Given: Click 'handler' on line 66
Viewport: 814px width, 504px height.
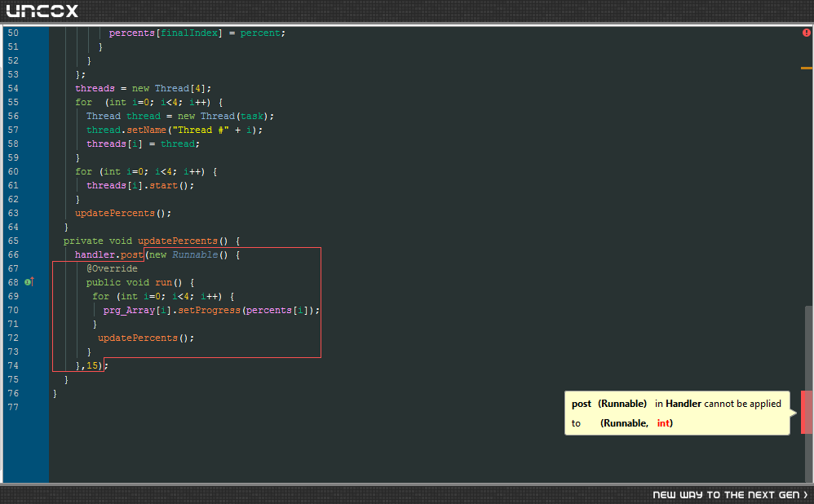Looking at the screenshot, I should click(x=95, y=255).
